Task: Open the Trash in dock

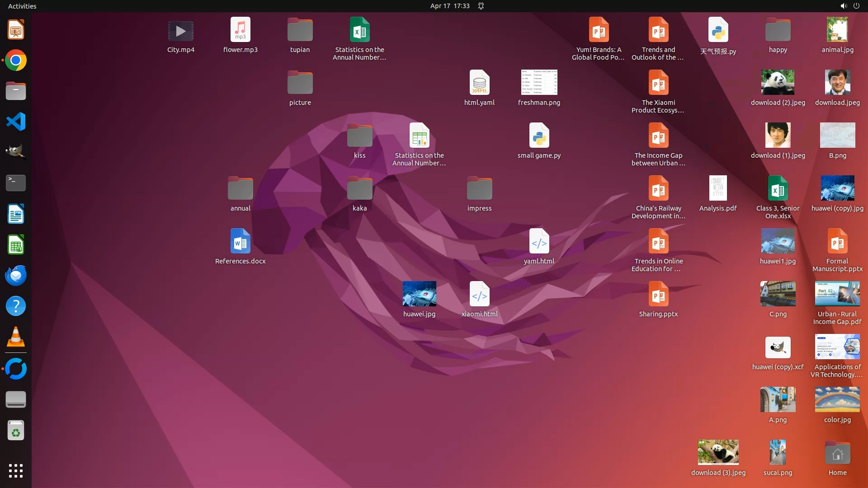Action: (16, 431)
